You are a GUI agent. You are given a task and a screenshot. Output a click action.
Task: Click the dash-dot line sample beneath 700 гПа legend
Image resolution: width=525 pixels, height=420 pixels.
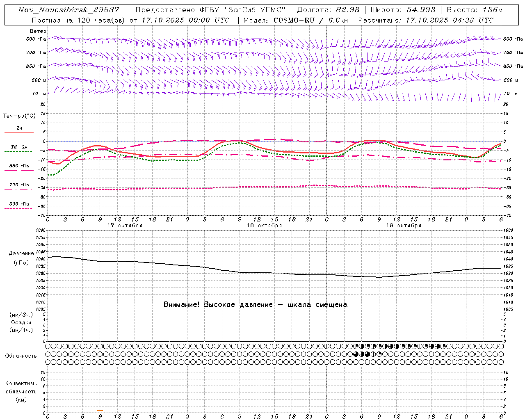pyautogui.click(x=18, y=190)
